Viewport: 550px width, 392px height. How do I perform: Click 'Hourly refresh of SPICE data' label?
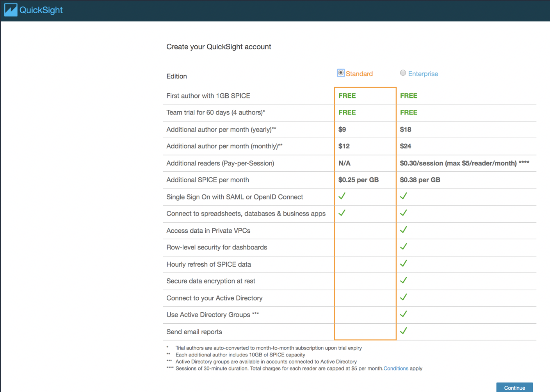click(x=208, y=264)
